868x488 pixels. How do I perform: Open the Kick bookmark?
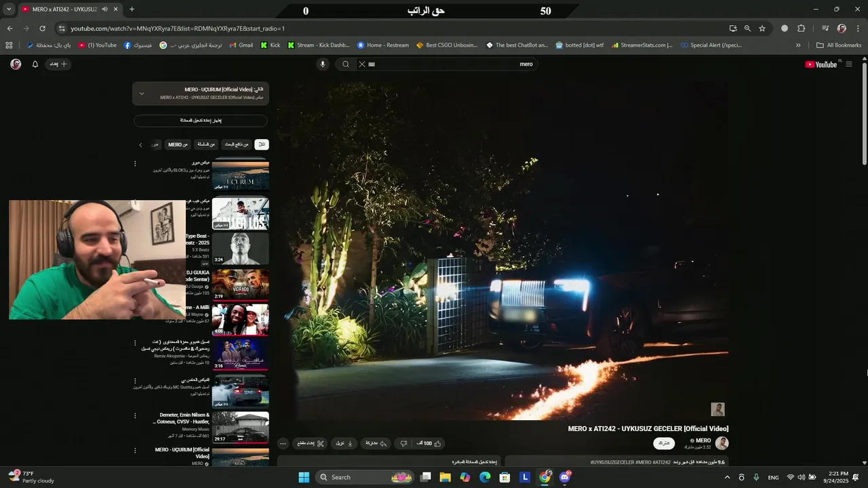[271, 45]
